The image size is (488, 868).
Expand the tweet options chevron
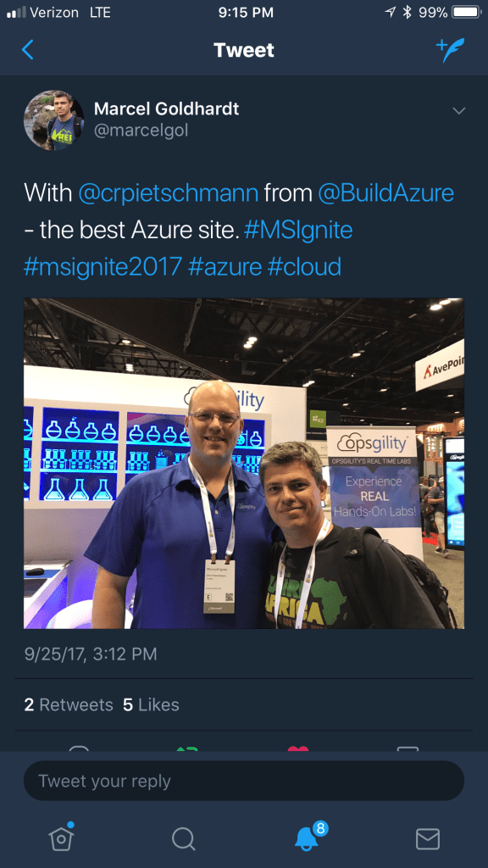click(x=458, y=111)
